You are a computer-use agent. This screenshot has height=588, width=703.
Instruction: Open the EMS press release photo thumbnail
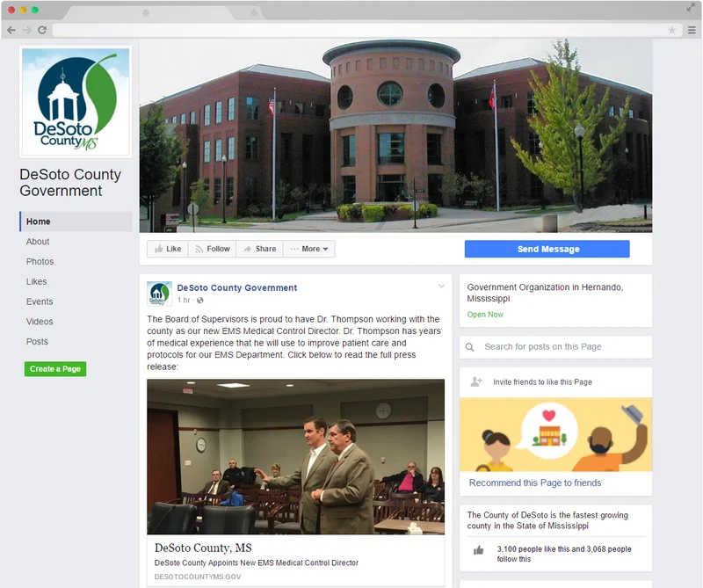click(x=295, y=456)
